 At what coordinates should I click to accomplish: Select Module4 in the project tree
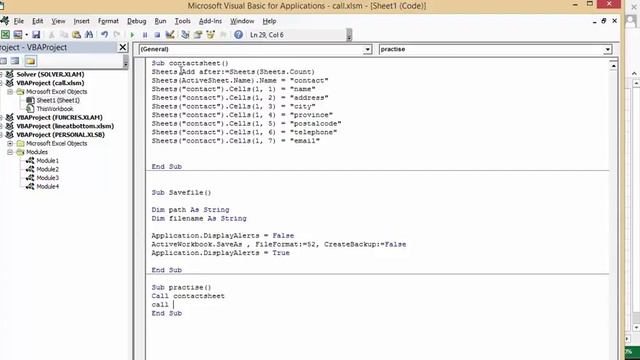tap(47, 187)
